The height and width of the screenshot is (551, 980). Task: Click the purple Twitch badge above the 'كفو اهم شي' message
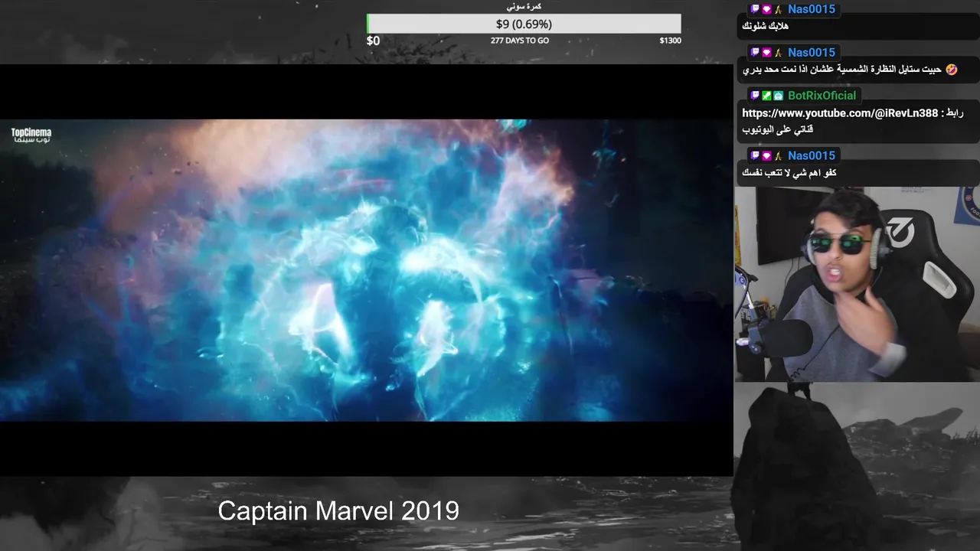755,155
